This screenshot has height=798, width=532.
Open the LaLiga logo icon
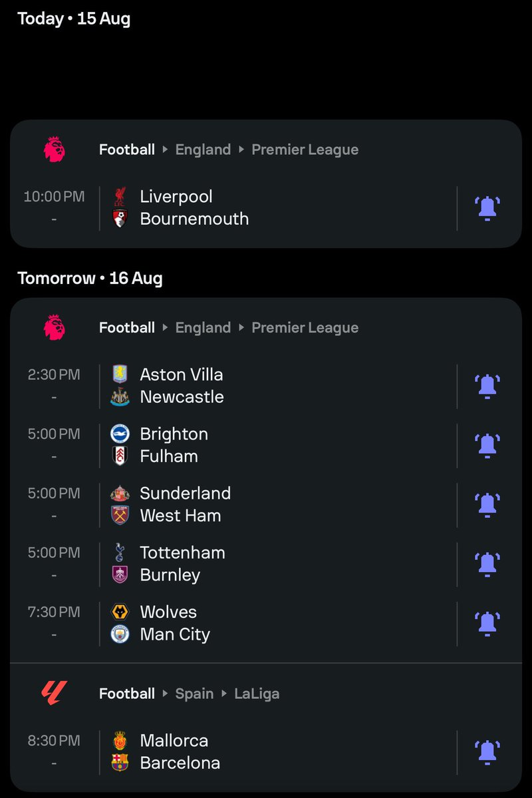[54, 694]
